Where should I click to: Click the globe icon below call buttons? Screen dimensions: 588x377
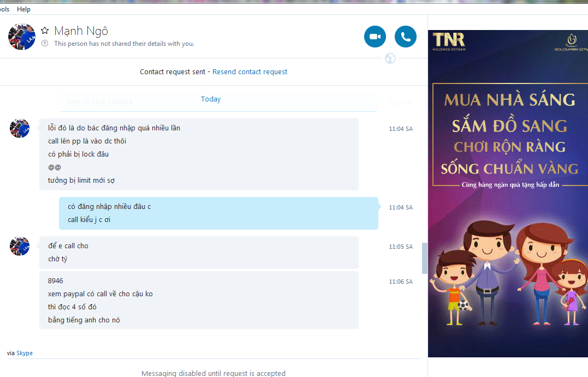(x=390, y=58)
